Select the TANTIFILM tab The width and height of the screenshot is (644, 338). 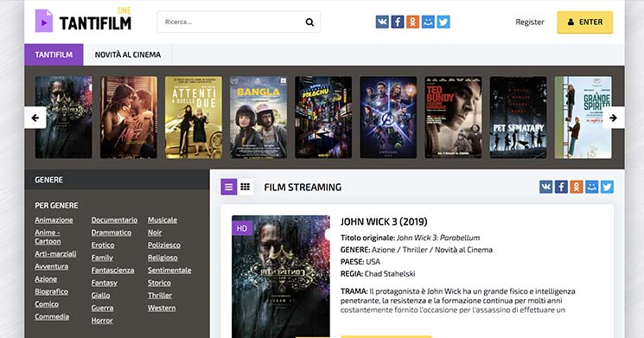pyautogui.click(x=54, y=54)
